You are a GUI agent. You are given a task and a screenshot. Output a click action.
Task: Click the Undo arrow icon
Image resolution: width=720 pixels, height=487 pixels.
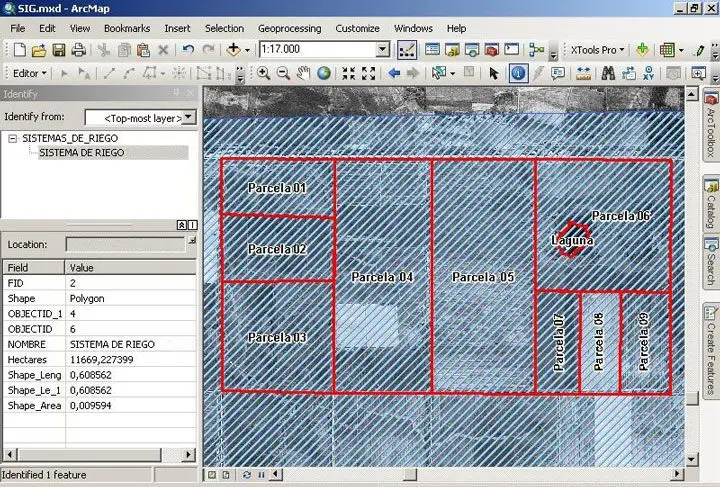[188, 49]
